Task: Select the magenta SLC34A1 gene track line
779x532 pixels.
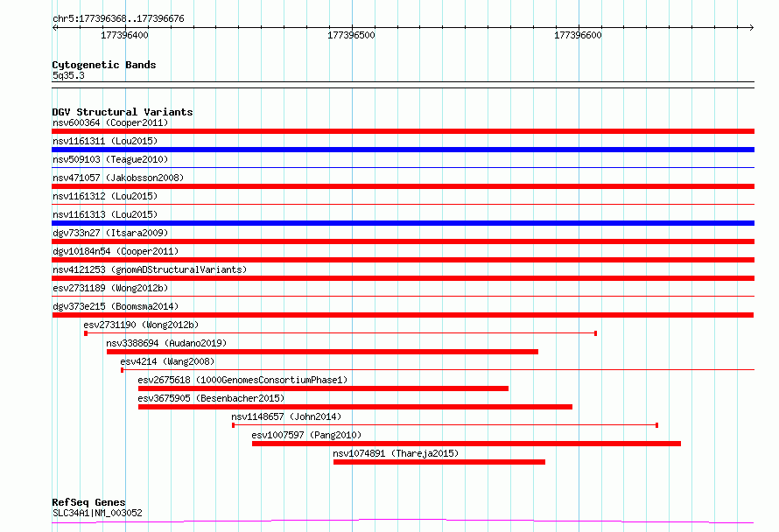Action: point(403,521)
